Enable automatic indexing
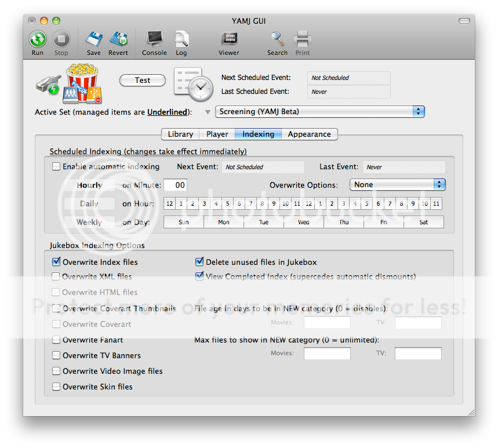The image size is (498, 448). click(56, 166)
